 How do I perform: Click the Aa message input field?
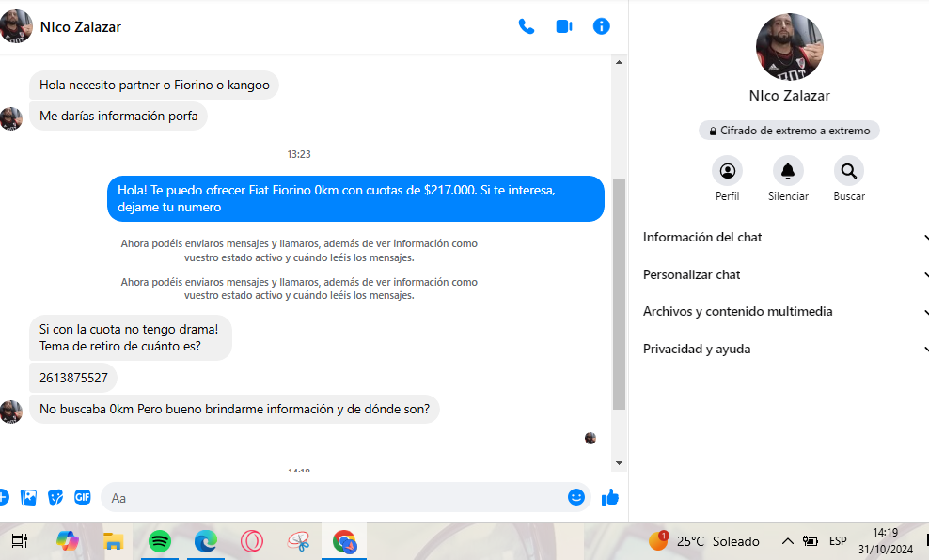coord(335,498)
